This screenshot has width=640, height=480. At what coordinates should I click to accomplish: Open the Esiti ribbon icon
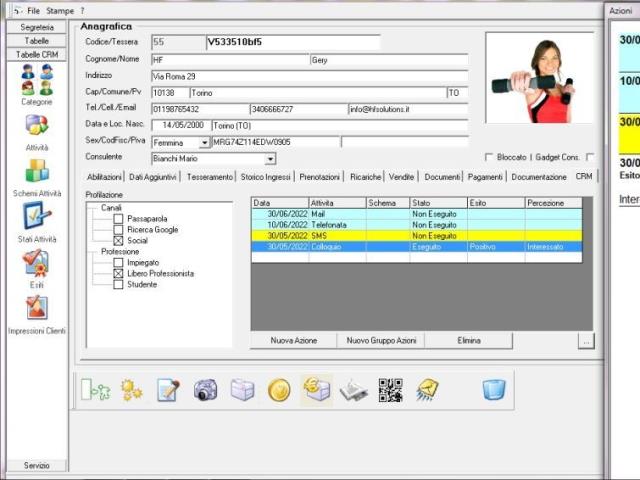(x=37, y=263)
